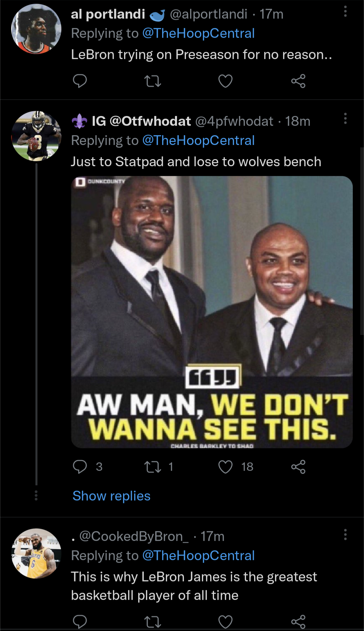
Task: Open more options for CookedByBron_'s tweet
Action: pyautogui.click(x=345, y=535)
